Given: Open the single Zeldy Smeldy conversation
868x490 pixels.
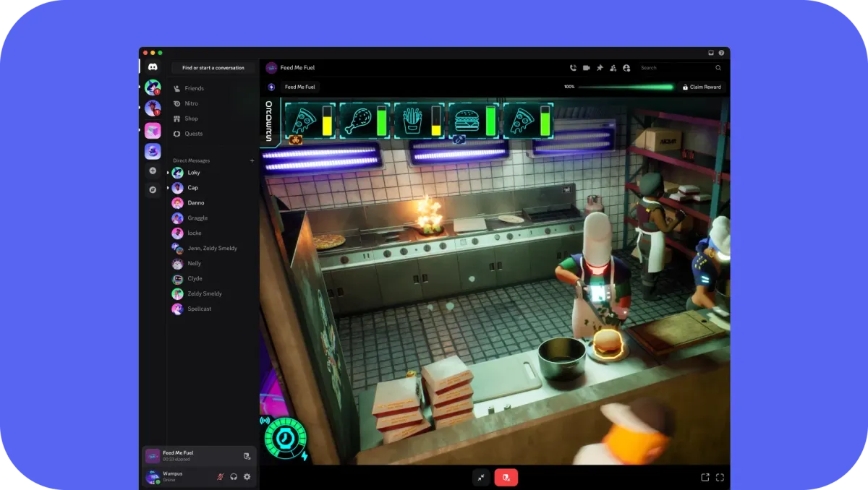Looking at the screenshot, I should pyautogui.click(x=213, y=293).
